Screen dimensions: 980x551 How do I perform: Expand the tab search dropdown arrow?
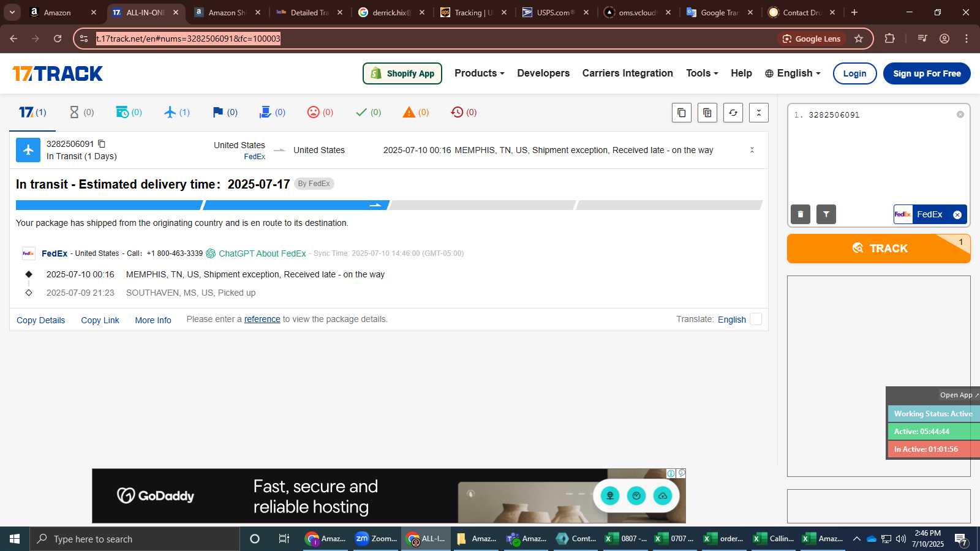tap(12, 12)
